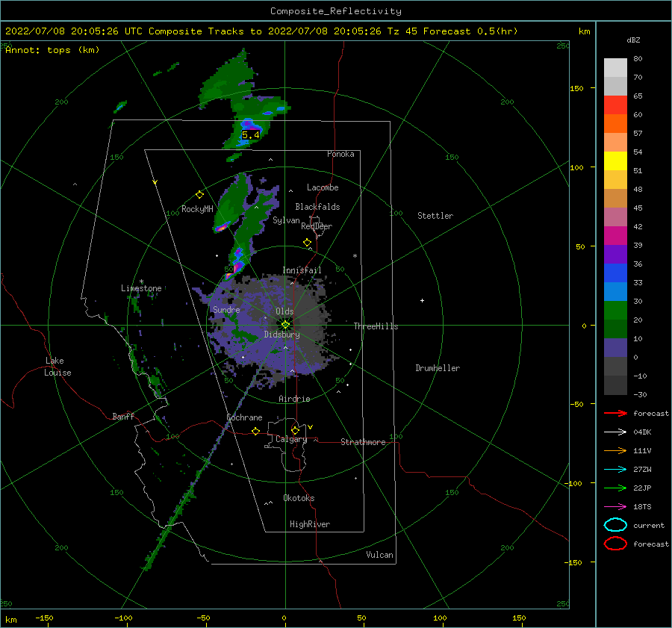Click the Blackfalds town label
The width and height of the screenshot is (672, 628).
317,207
